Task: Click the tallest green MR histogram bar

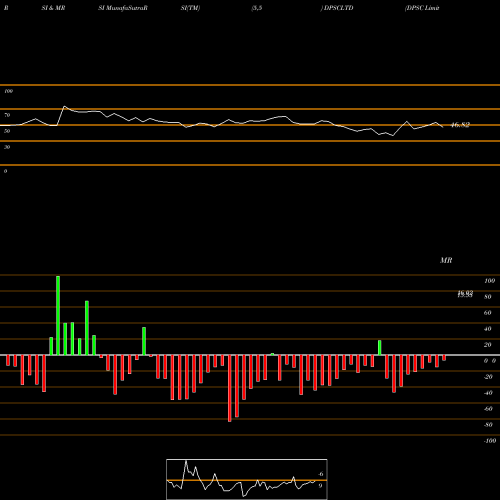Action: [58, 315]
